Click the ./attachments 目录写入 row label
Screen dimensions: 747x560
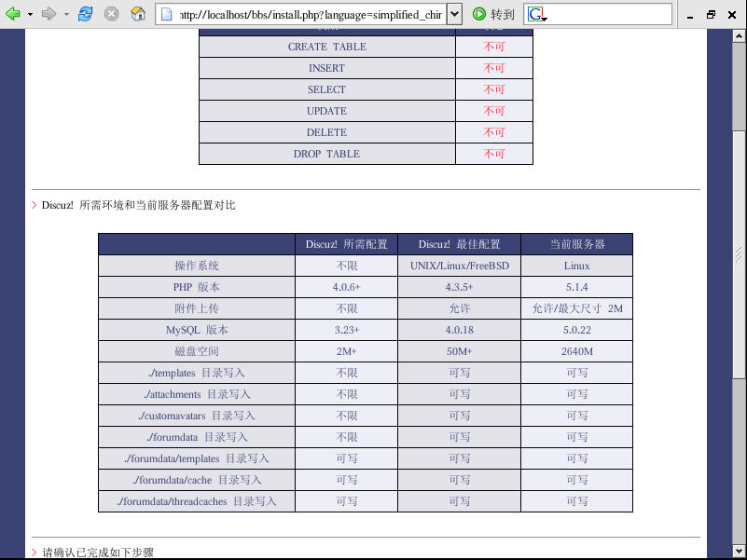[x=197, y=394]
